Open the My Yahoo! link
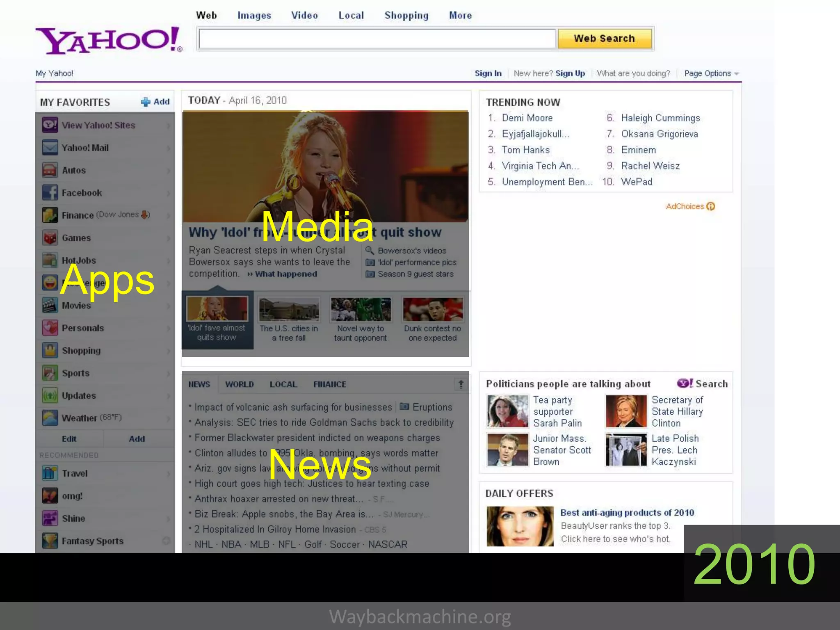 (54, 73)
